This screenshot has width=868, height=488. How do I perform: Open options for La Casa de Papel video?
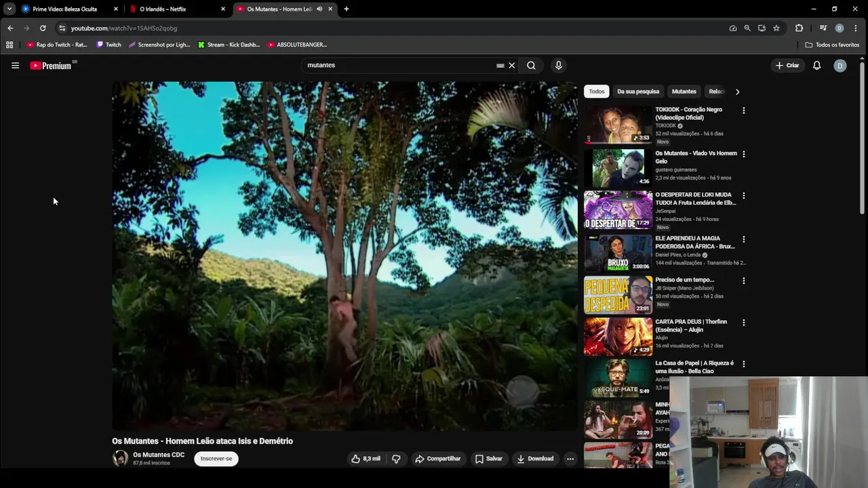(x=743, y=364)
